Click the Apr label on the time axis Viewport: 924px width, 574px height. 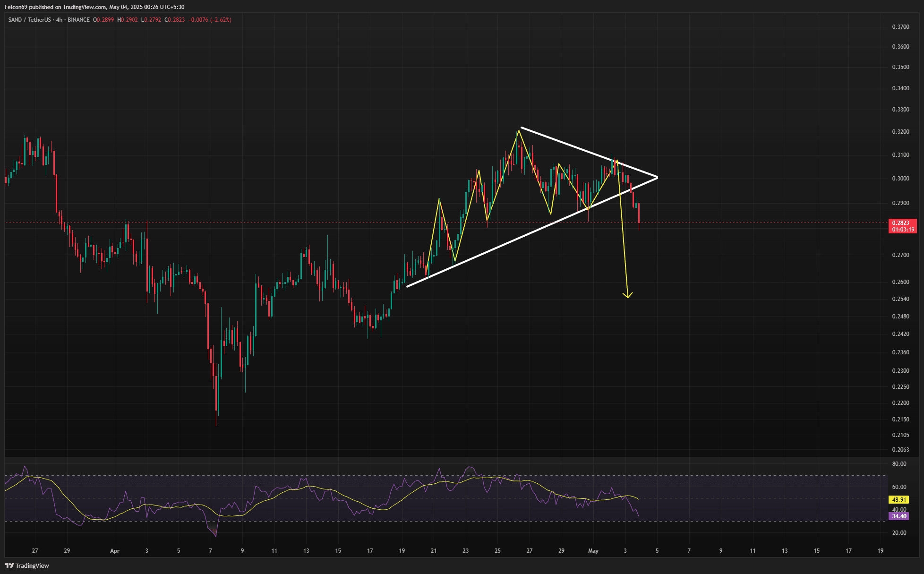point(114,551)
